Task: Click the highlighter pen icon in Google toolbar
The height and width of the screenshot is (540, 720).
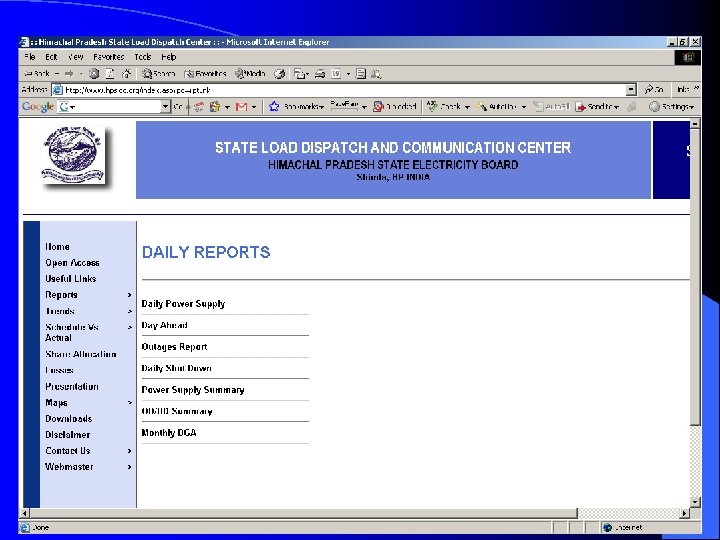Action: coord(632,107)
